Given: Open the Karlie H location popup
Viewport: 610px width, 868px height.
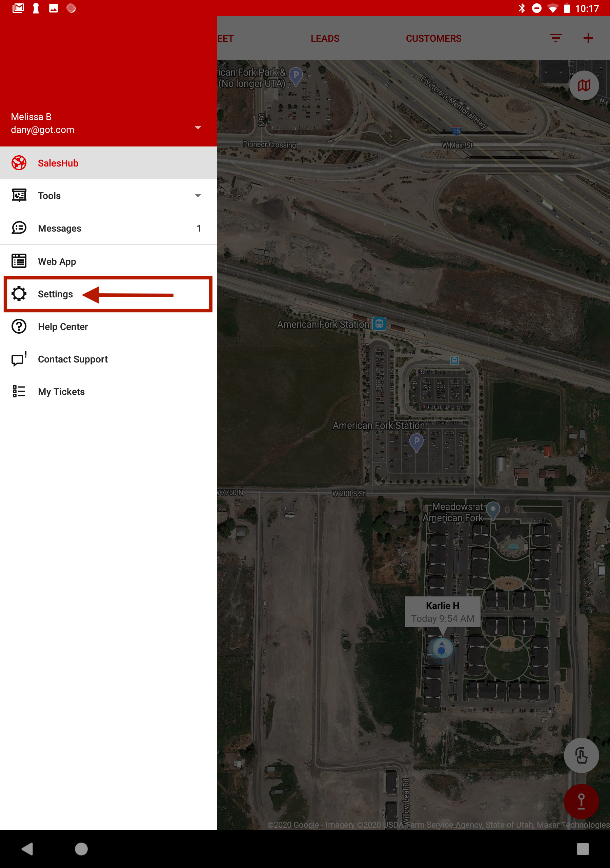Looking at the screenshot, I should point(443,612).
